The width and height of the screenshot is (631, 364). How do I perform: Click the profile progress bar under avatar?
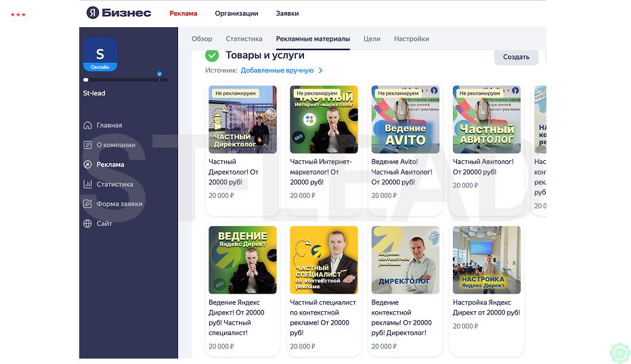pos(125,80)
